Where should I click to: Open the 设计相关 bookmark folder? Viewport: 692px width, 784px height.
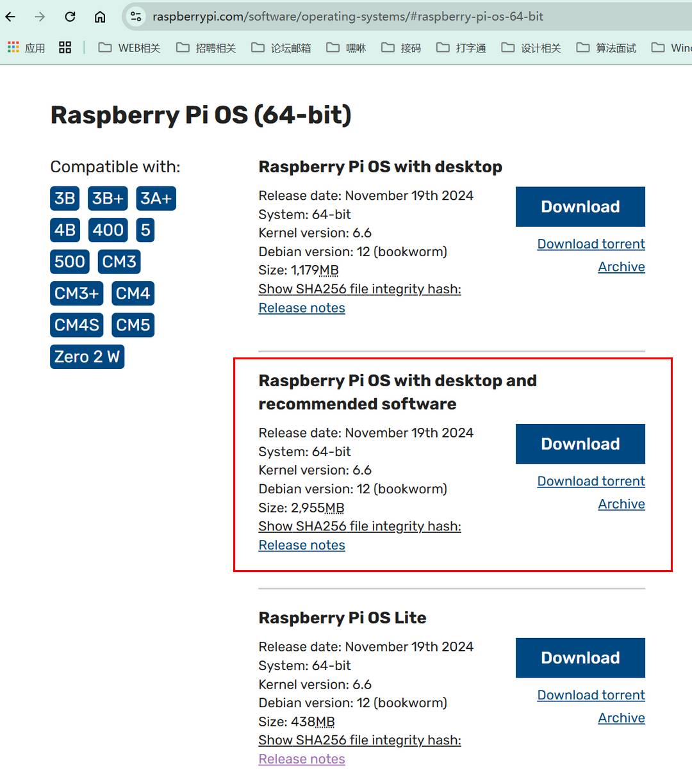point(531,47)
